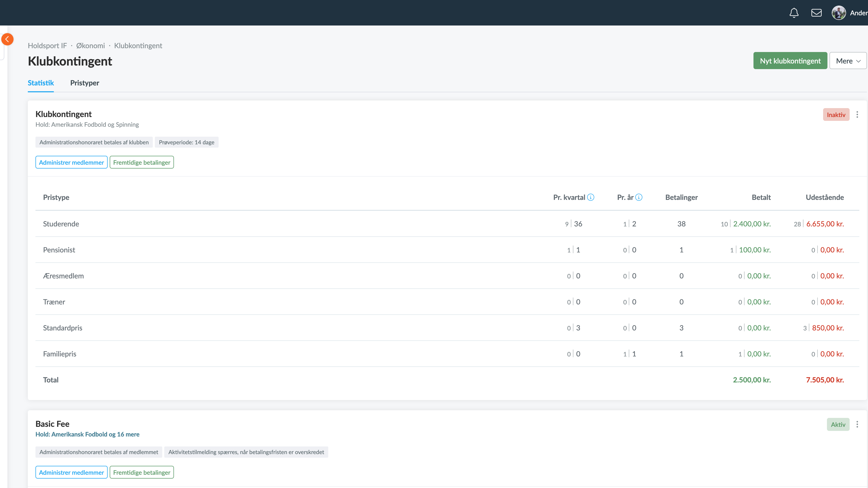Click the Total row label
The image size is (868, 488).
coord(51,380)
